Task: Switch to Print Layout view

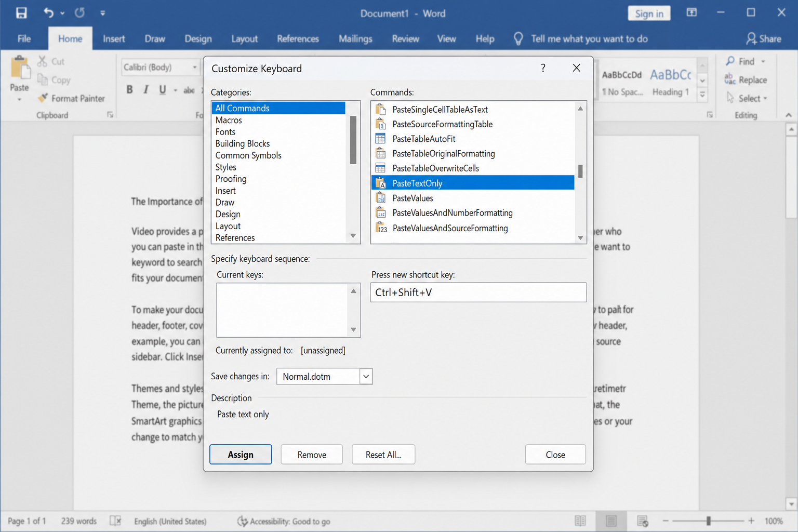Action: [611, 521]
